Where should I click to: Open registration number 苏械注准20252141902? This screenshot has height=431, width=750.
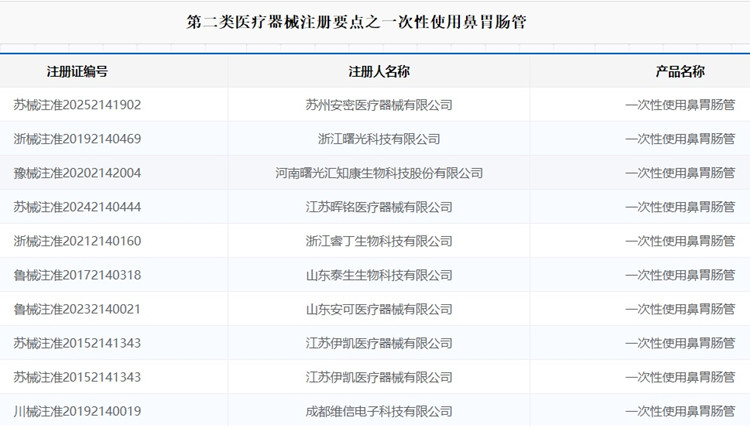click(x=77, y=105)
